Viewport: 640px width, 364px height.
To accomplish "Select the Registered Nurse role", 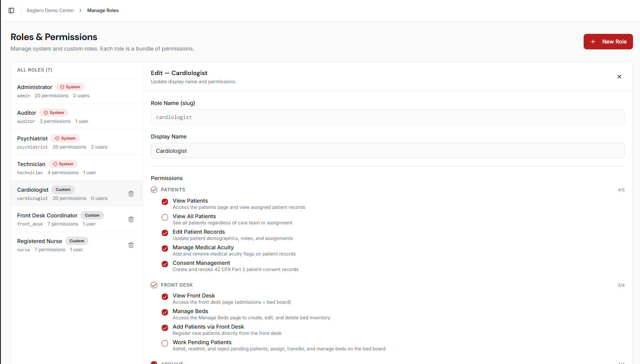I will pos(77,245).
